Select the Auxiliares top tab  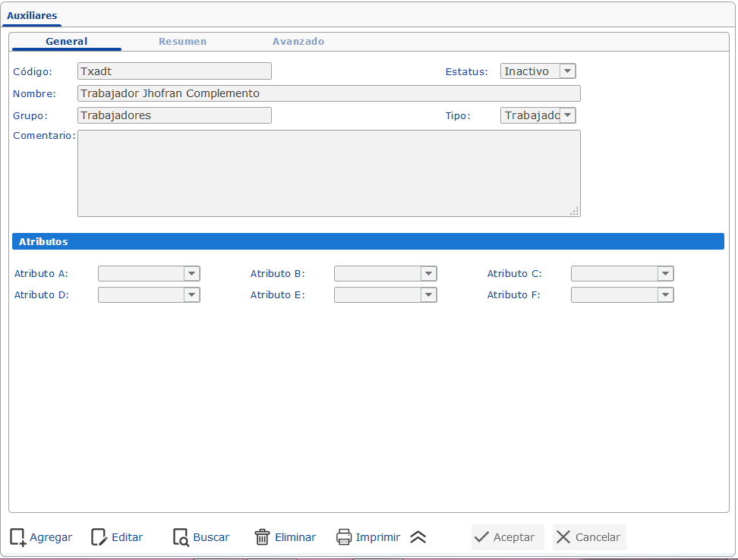(32, 15)
